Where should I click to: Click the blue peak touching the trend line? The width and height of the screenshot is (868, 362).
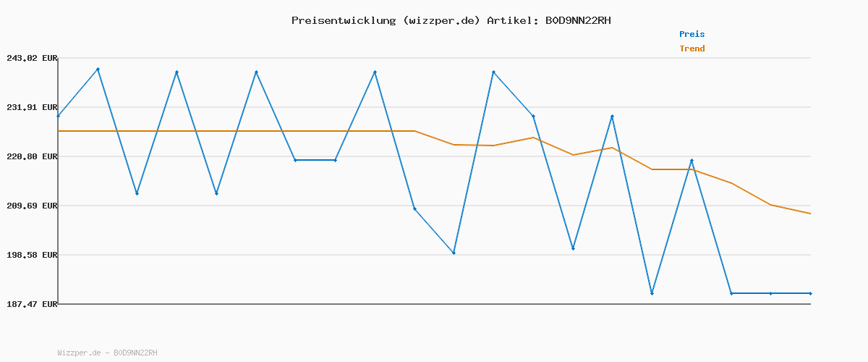tap(692, 161)
